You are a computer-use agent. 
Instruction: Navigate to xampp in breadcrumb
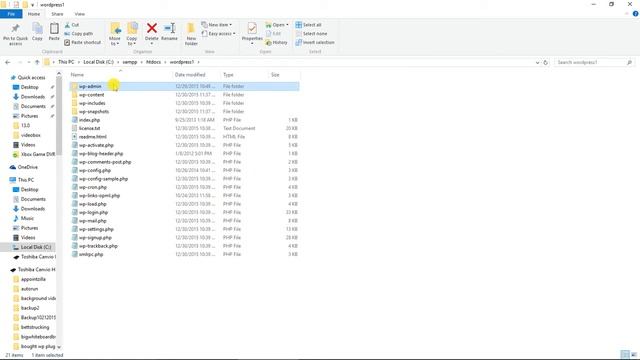[130, 62]
